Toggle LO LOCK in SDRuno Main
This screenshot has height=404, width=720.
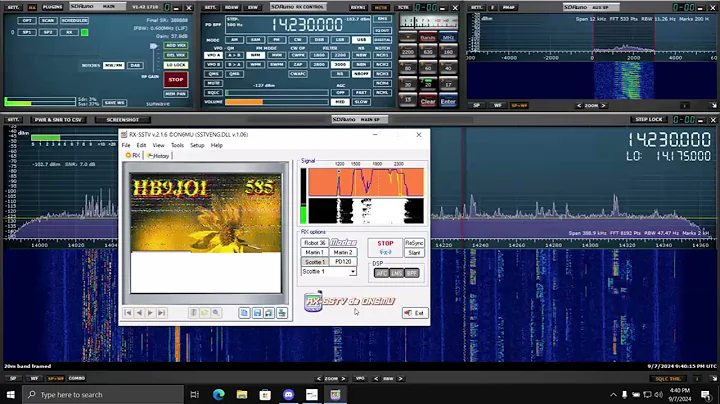[176, 65]
